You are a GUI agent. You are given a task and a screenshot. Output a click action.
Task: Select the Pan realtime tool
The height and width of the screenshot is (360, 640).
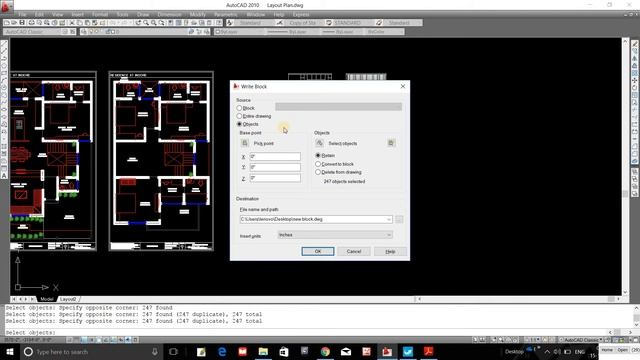click(x=138, y=23)
